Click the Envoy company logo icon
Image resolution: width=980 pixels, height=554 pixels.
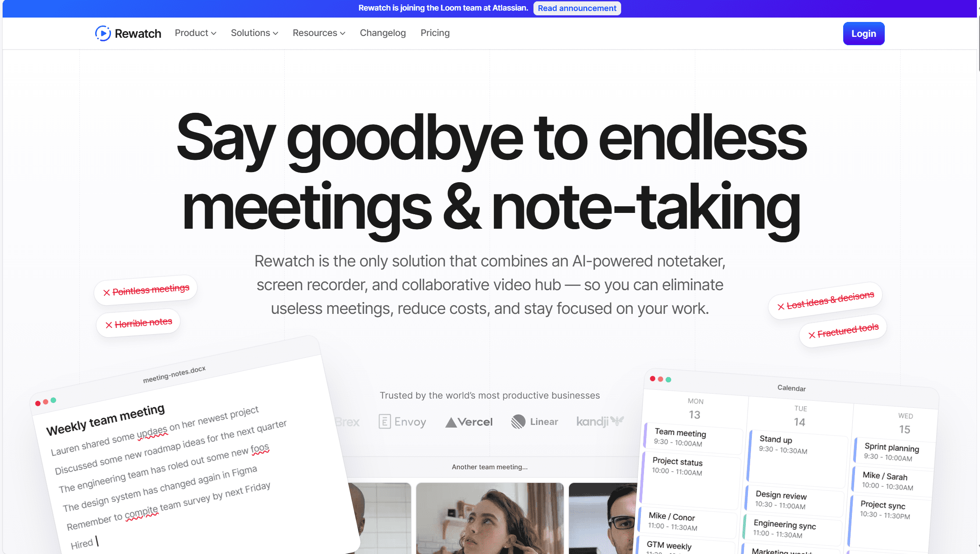pos(384,421)
